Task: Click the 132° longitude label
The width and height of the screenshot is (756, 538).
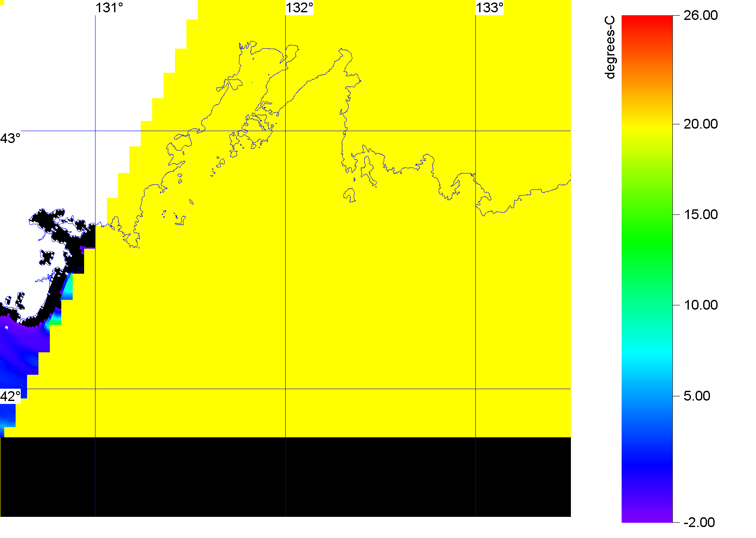Action: pos(300,8)
